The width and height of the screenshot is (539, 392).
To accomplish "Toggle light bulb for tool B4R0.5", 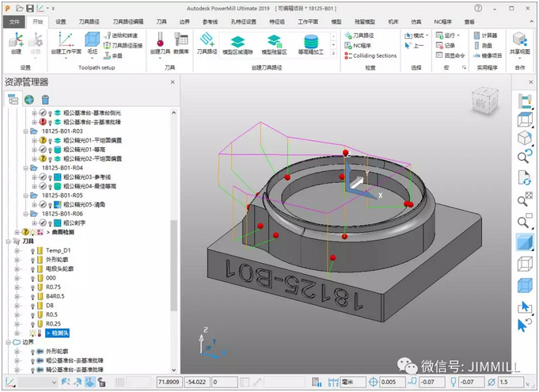I will pos(33,297).
